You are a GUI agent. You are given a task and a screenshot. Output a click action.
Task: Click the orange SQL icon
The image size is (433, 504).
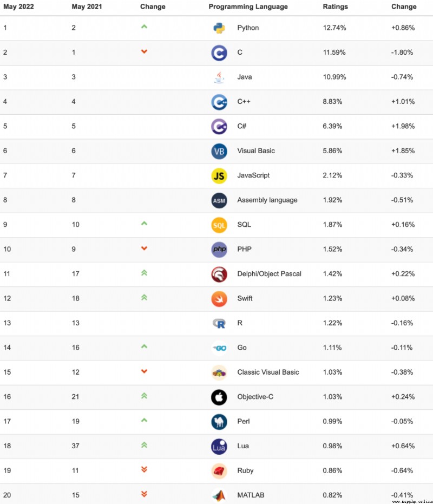[x=219, y=225]
